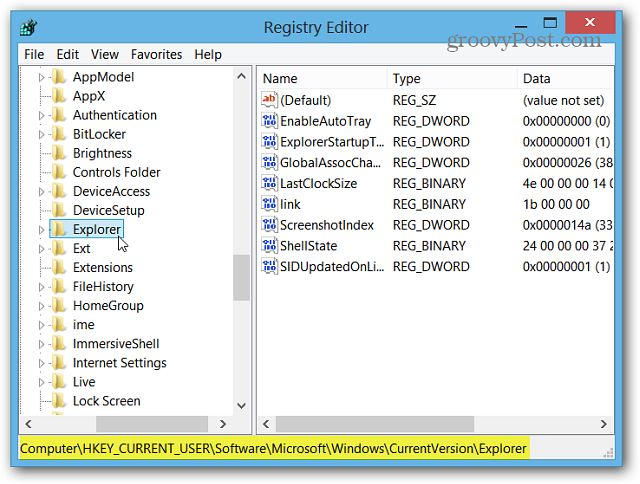
Task: Expand the Live key
Action: pyautogui.click(x=41, y=382)
